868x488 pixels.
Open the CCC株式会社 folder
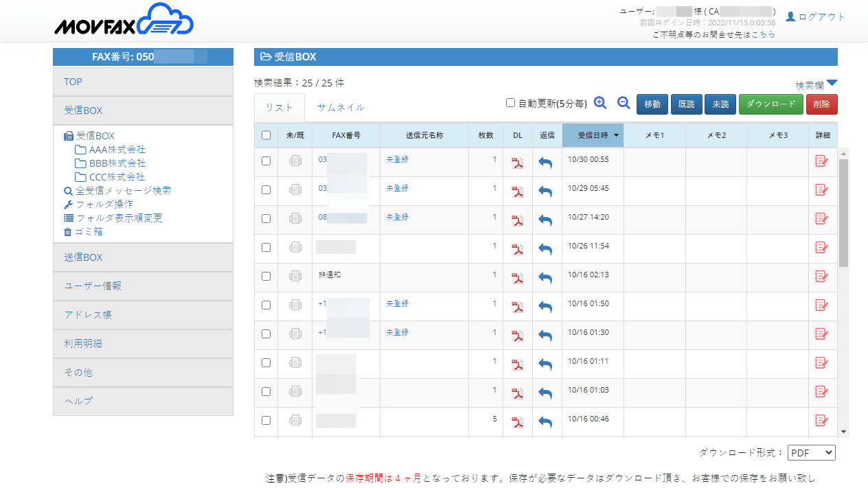(x=111, y=177)
